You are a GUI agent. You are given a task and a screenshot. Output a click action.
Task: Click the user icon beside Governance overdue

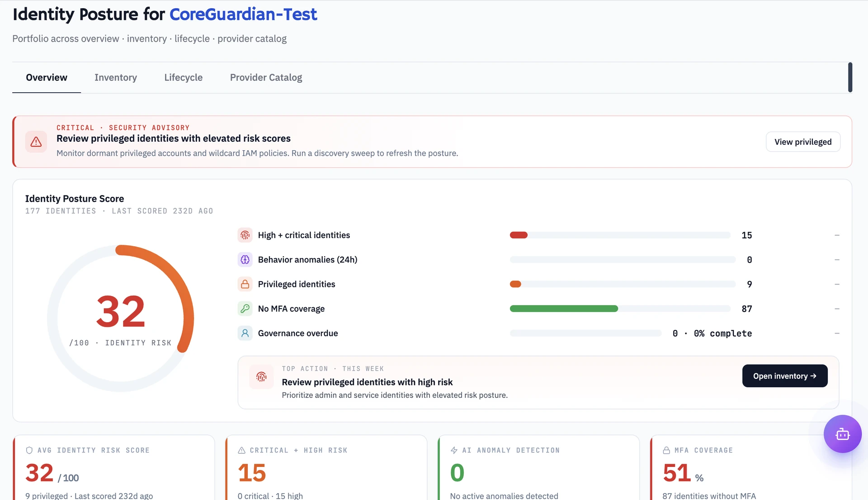pos(245,333)
